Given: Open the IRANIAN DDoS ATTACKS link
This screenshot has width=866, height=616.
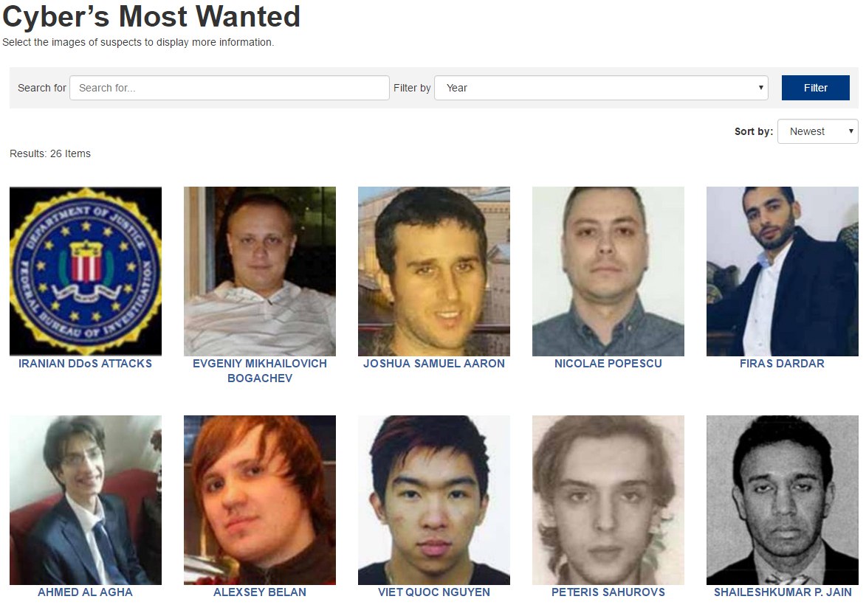Looking at the screenshot, I should [x=85, y=363].
